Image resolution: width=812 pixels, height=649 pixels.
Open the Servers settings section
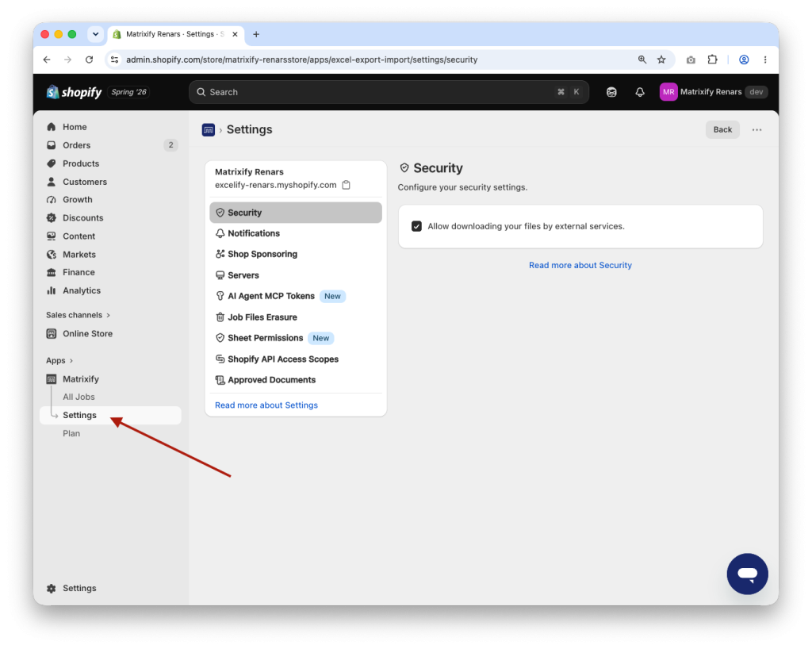pyautogui.click(x=296, y=275)
